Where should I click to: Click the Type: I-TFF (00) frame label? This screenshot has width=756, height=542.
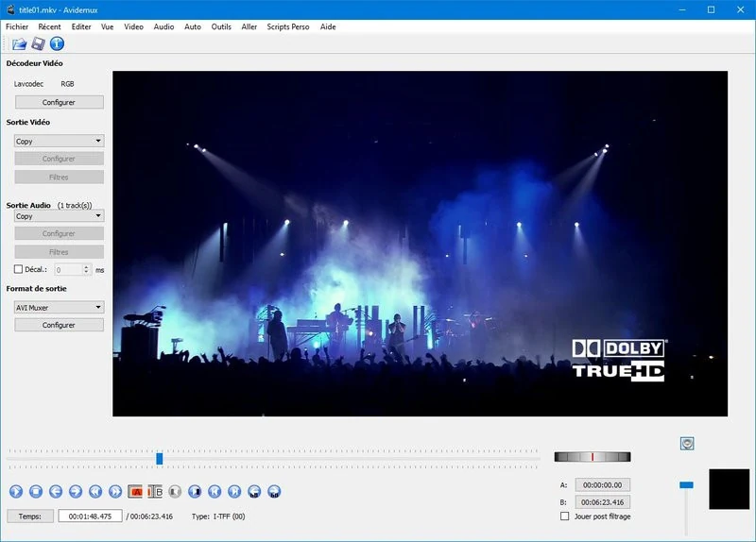tap(218, 516)
